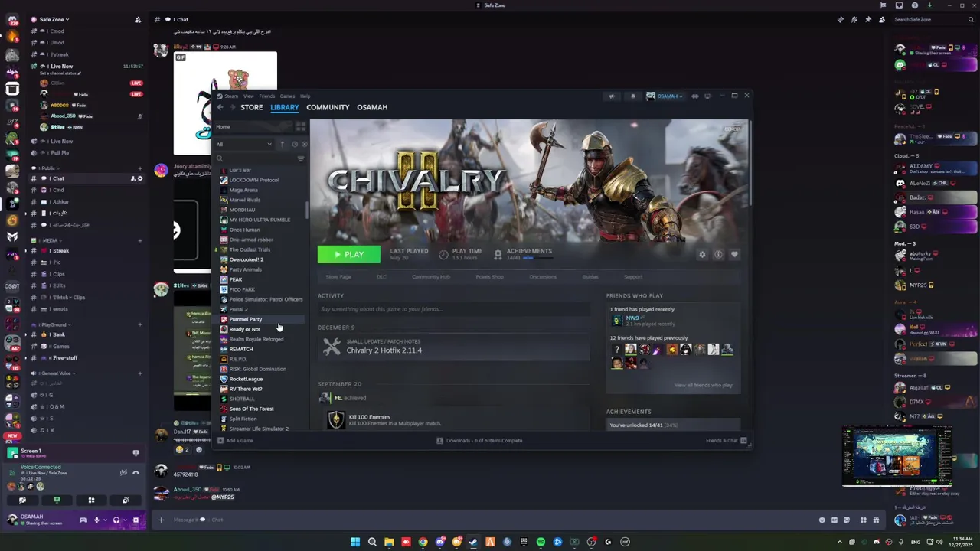
Task: Open Discord threads icon in header
Action: [840, 19]
